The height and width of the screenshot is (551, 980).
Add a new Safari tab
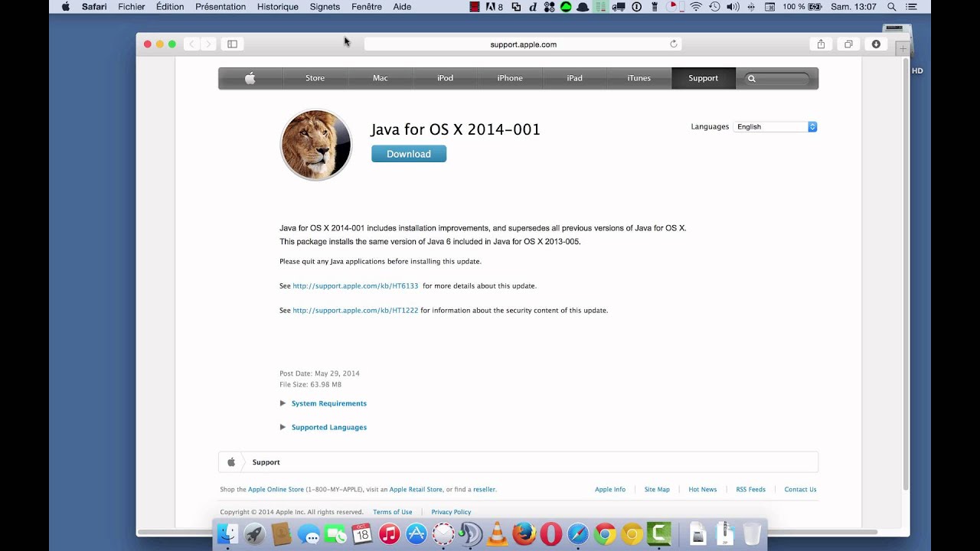click(903, 49)
